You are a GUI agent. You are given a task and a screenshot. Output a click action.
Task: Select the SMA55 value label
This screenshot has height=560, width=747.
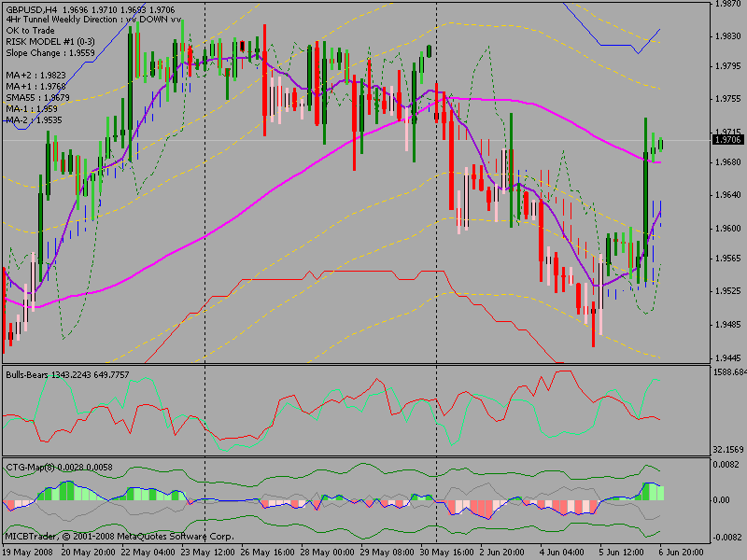pyautogui.click(x=37, y=97)
